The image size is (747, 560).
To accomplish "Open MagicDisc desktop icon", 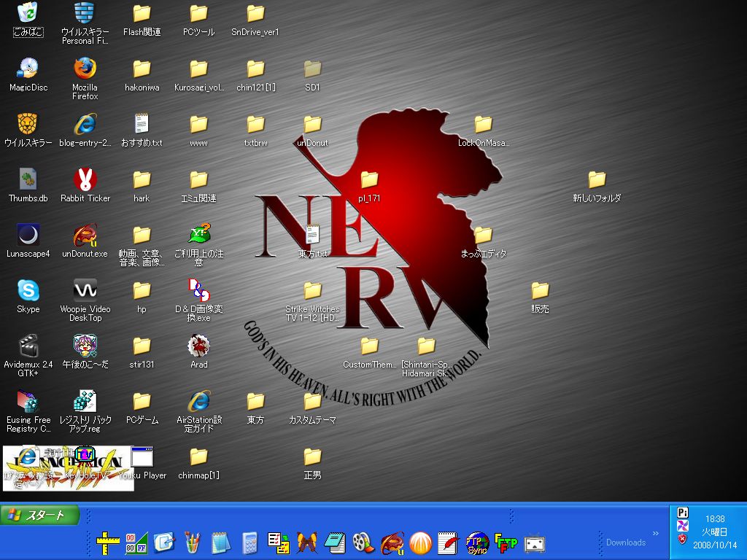I will (x=28, y=69).
